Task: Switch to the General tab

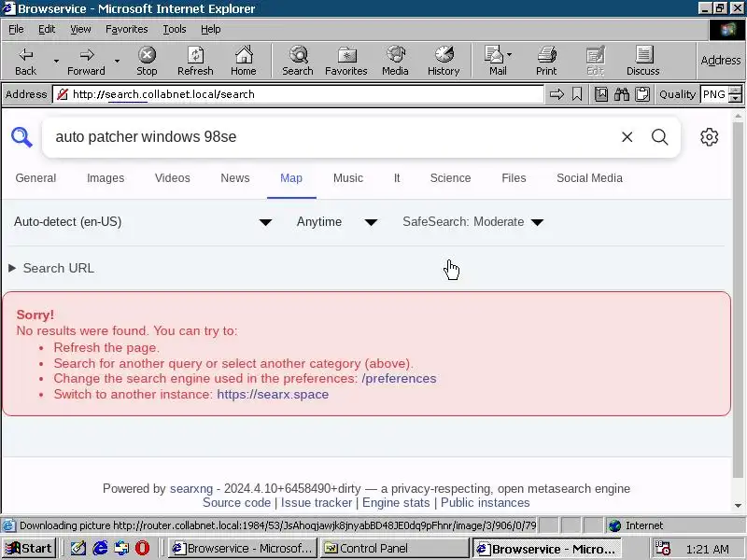Action: click(x=35, y=178)
